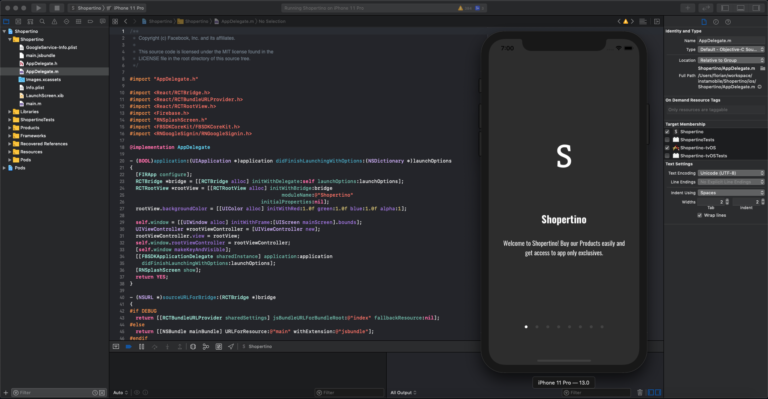The height and width of the screenshot is (399, 768).
Task: Open the Breakpoint navigator
Action: tap(90, 22)
